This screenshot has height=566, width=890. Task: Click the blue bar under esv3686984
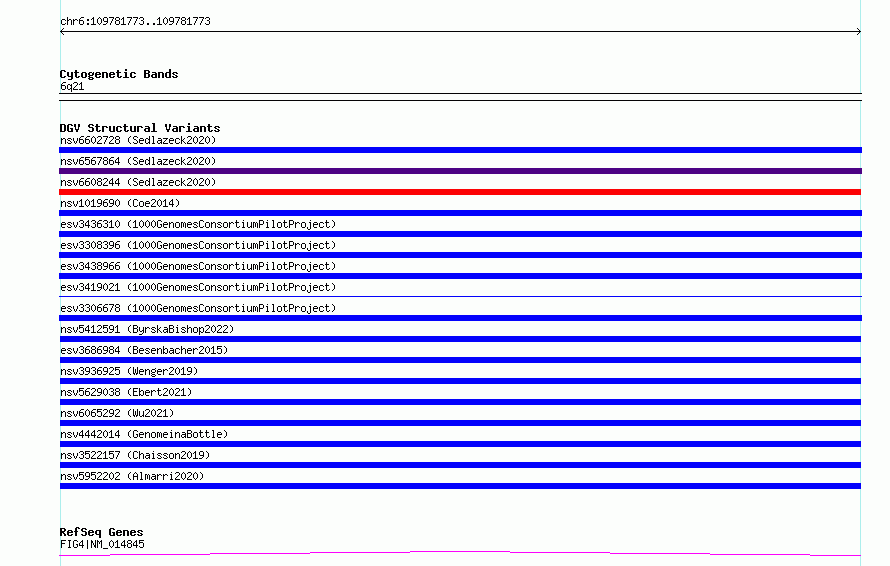[x=460, y=360]
